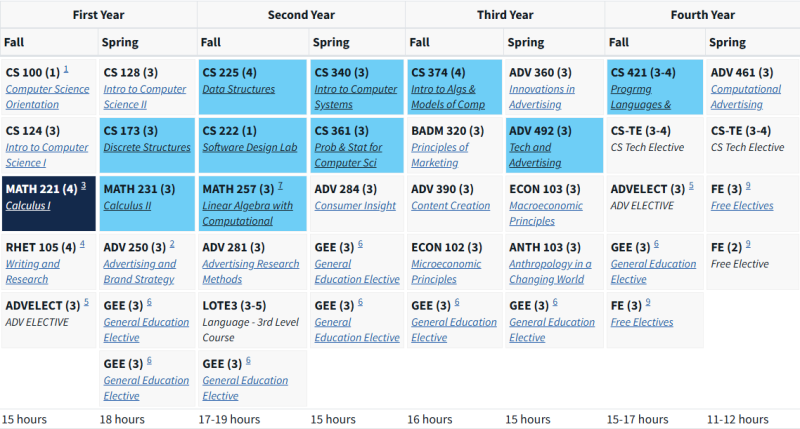Open Linear Algebra with Computational link
The width and height of the screenshot is (800, 429).
[x=247, y=213]
